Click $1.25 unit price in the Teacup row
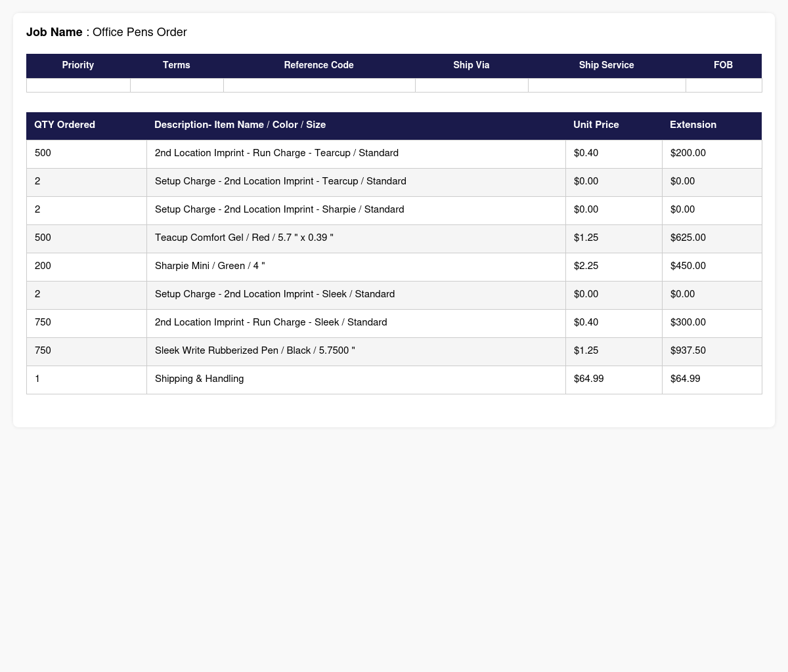The height and width of the screenshot is (672, 788). tap(586, 238)
